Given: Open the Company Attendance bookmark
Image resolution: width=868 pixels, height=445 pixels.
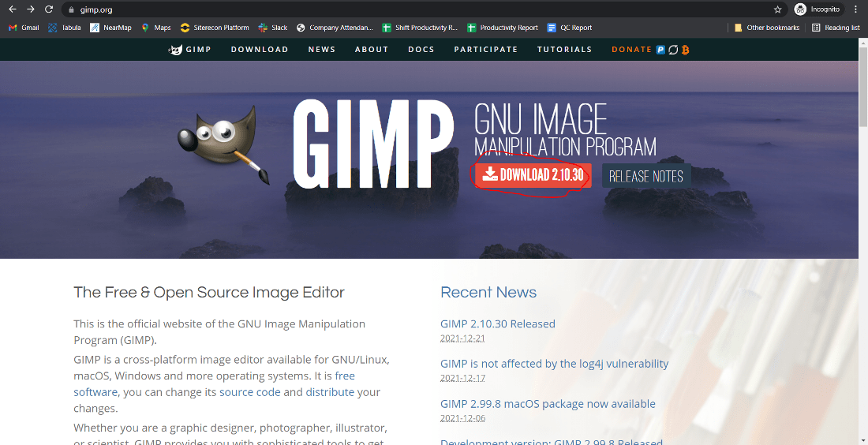Looking at the screenshot, I should pos(335,28).
